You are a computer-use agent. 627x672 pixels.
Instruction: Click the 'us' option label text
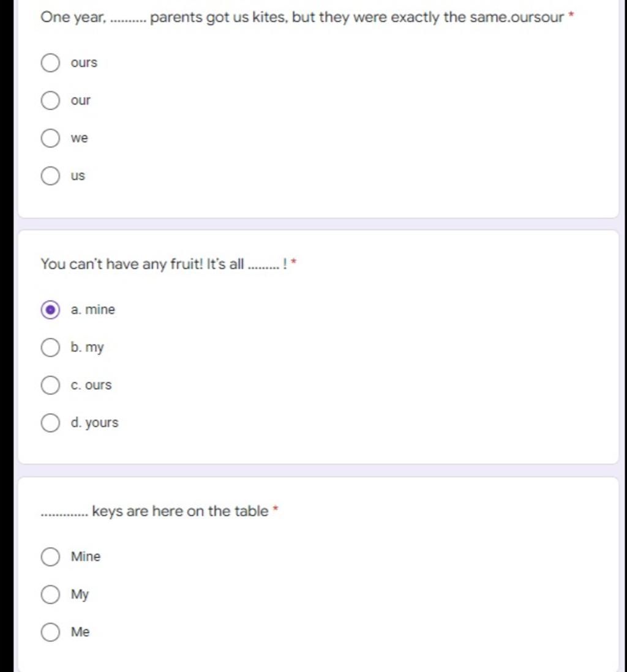pyautogui.click(x=78, y=176)
